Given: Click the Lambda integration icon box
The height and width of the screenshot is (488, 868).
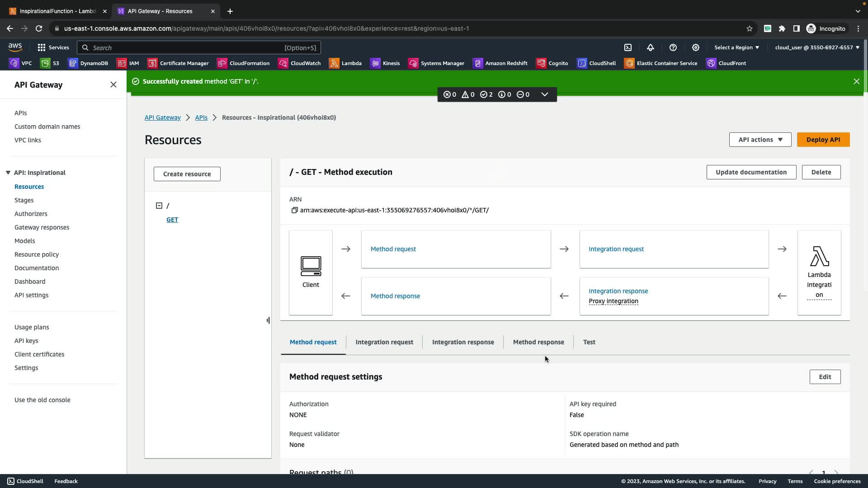Looking at the screenshot, I should (x=819, y=272).
